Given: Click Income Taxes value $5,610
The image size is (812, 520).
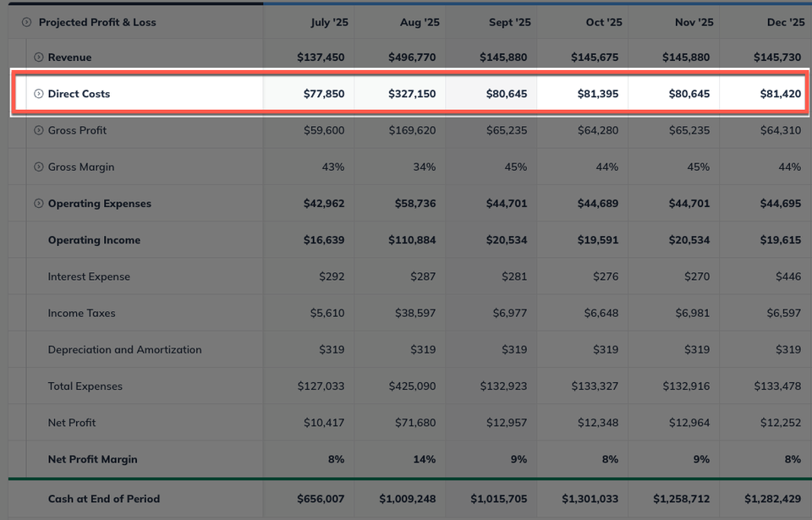Looking at the screenshot, I should coord(327,314).
